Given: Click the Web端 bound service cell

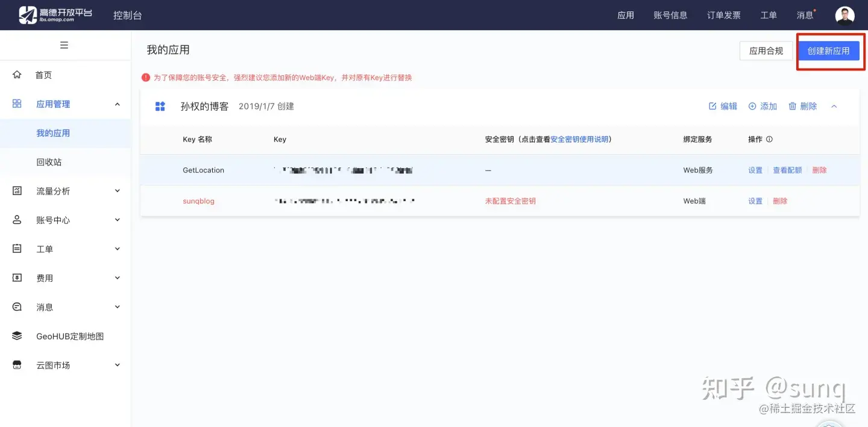Looking at the screenshot, I should (694, 201).
